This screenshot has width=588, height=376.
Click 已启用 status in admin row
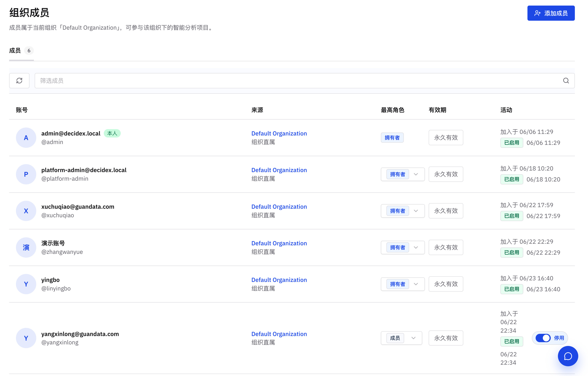512,143
